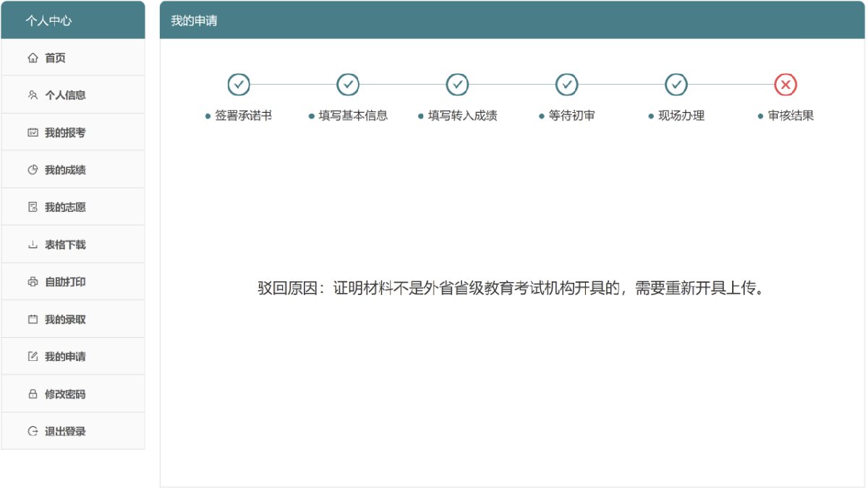Click the 现场办理 step label
868x489 pixels.
click(x=681, y=116)
